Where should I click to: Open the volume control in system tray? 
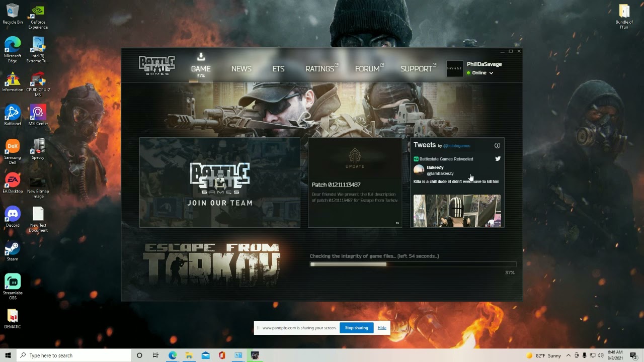pos(601,355)
